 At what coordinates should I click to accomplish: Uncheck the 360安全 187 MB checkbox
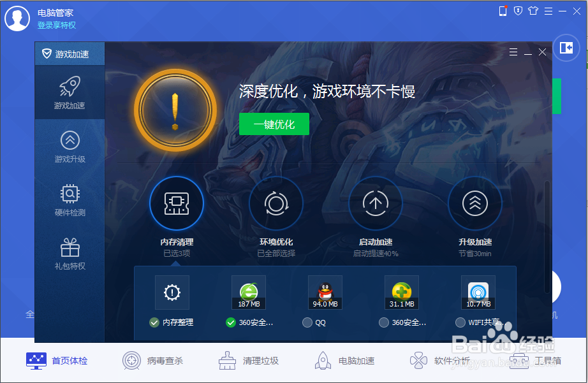[231, 322]
